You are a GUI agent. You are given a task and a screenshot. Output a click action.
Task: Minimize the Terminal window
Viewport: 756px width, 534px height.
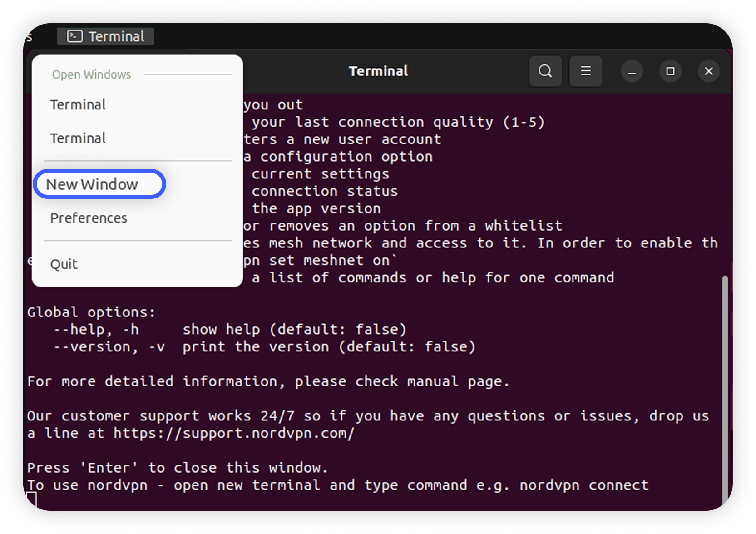click(632, 71)
